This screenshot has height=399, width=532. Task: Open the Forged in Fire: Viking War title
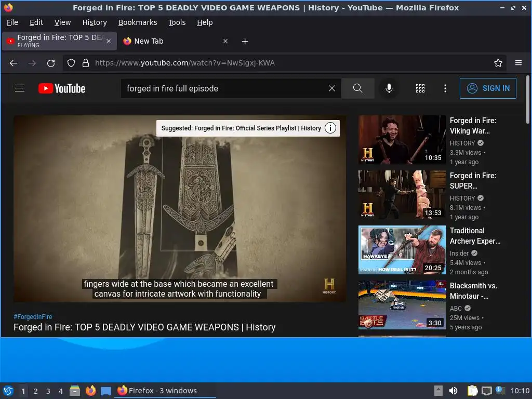click(473, 126)
